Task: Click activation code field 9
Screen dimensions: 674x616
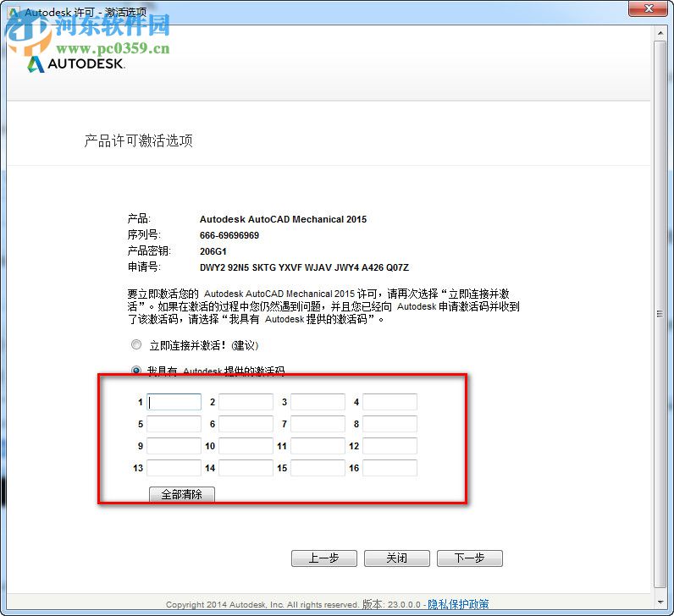Action: (174, 446)
